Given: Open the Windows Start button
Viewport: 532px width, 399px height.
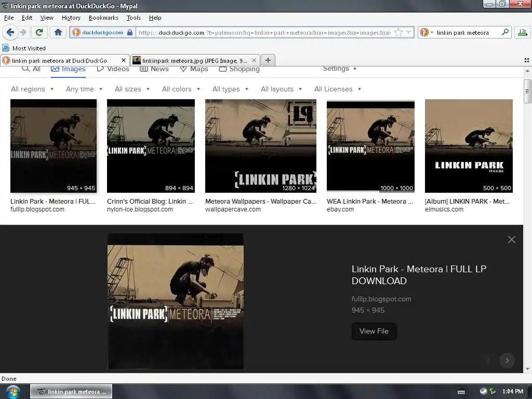Looking at the screenshot, I should tap(12, 392).
